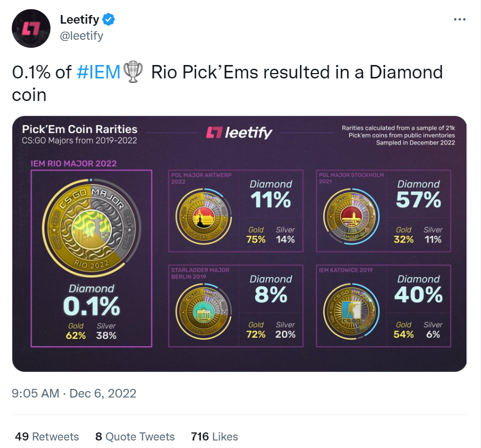The width and height of the screenshot is (481, 448).
Task: Click the Rio 2022 coin in the image
Action: (x=91, y=228)
